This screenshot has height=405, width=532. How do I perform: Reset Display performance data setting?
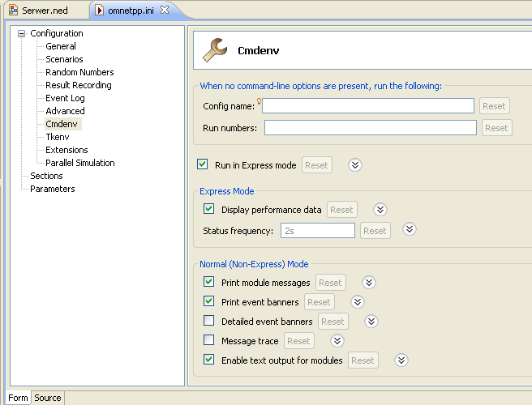[342, 210]
